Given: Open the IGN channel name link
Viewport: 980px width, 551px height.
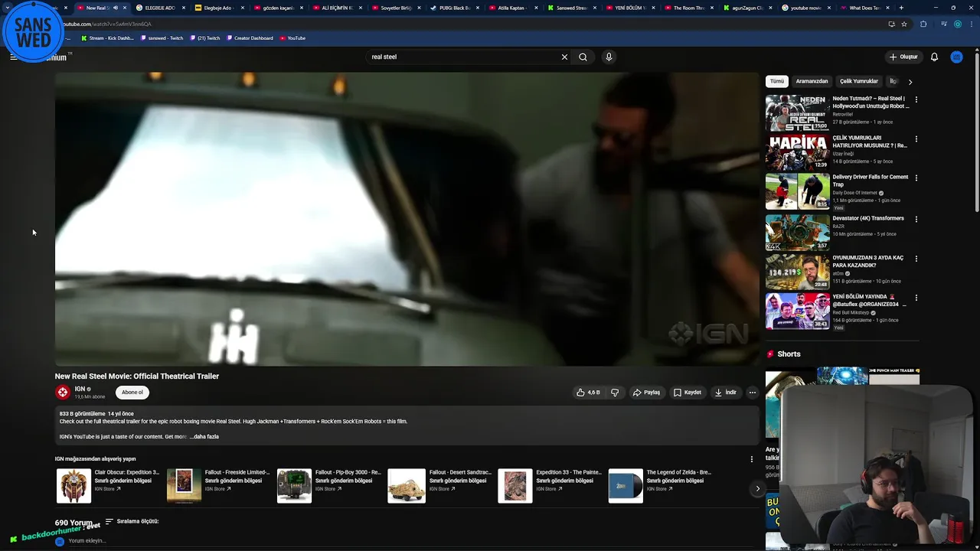Looking at the screenshot, I should (80, 389).
